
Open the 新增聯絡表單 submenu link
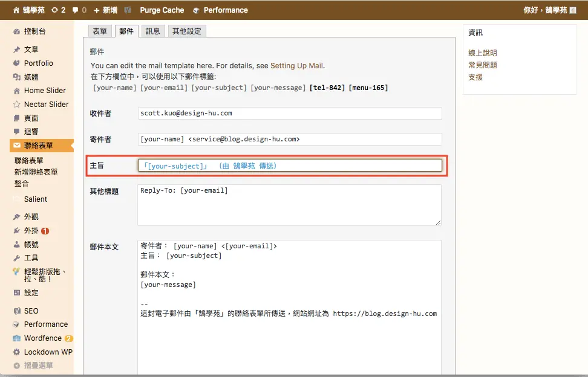[36, 172]
